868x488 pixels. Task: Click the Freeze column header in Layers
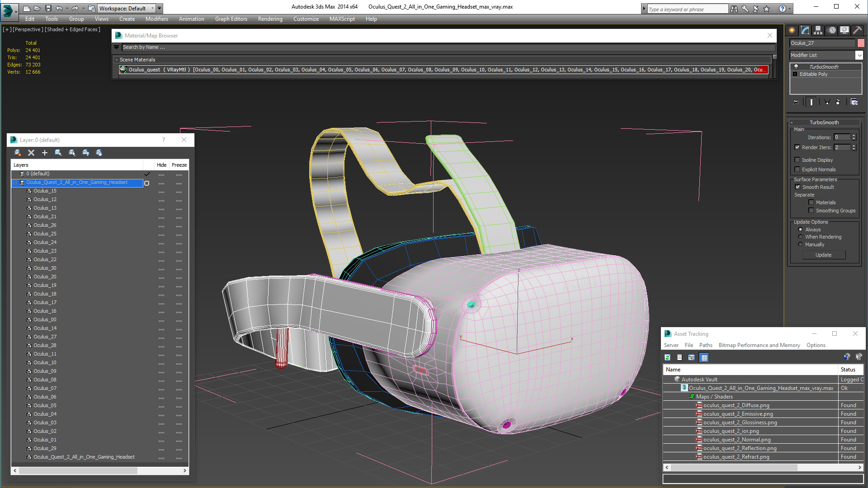point(179,165)
